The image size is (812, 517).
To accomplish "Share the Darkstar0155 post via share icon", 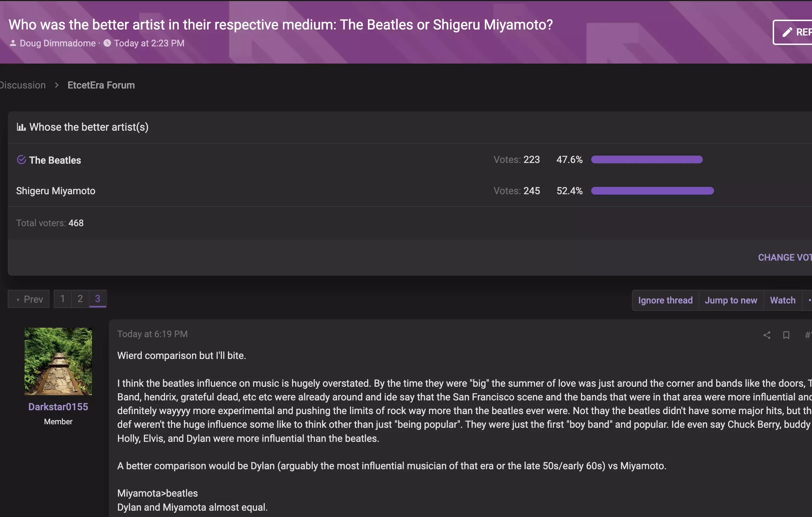I will click(767, 335).
